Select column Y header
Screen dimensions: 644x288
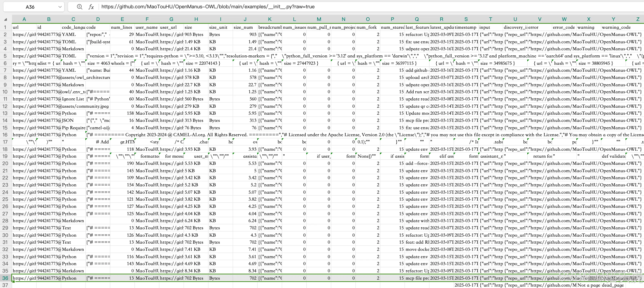(x=613, y=19)
